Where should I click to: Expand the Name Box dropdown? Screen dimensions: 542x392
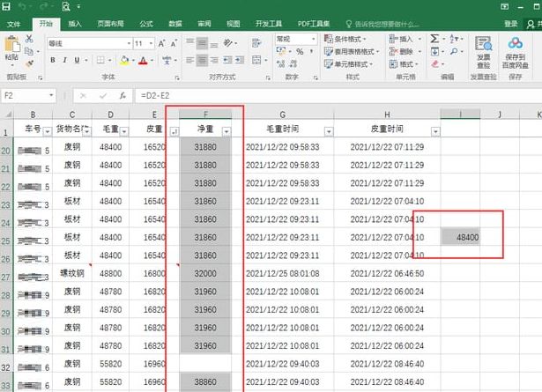51,96
